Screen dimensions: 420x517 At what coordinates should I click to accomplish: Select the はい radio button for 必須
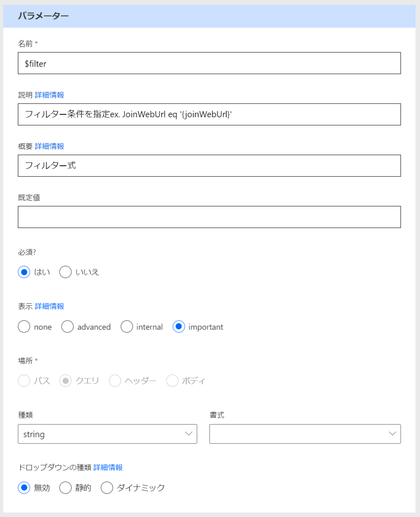[24, 272]
